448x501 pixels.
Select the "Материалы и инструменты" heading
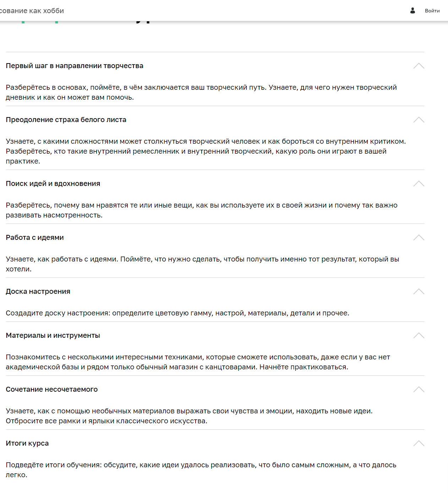53,335
